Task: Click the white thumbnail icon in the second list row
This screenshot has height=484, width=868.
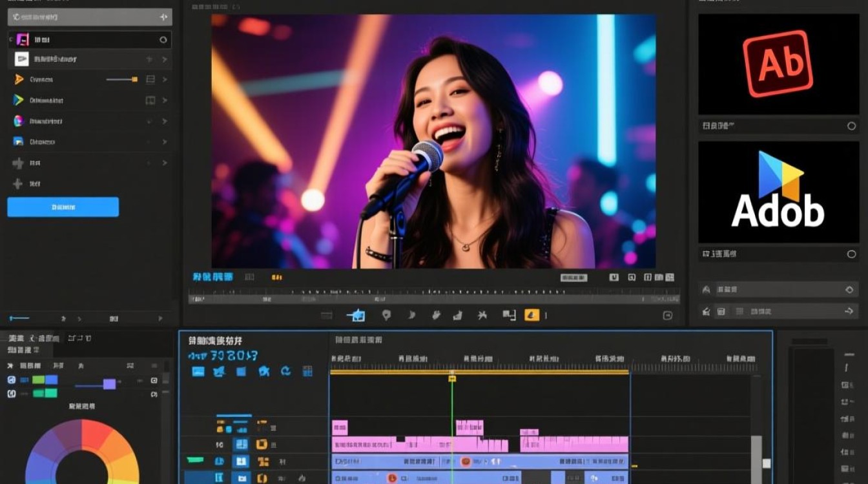Action: 23,59
